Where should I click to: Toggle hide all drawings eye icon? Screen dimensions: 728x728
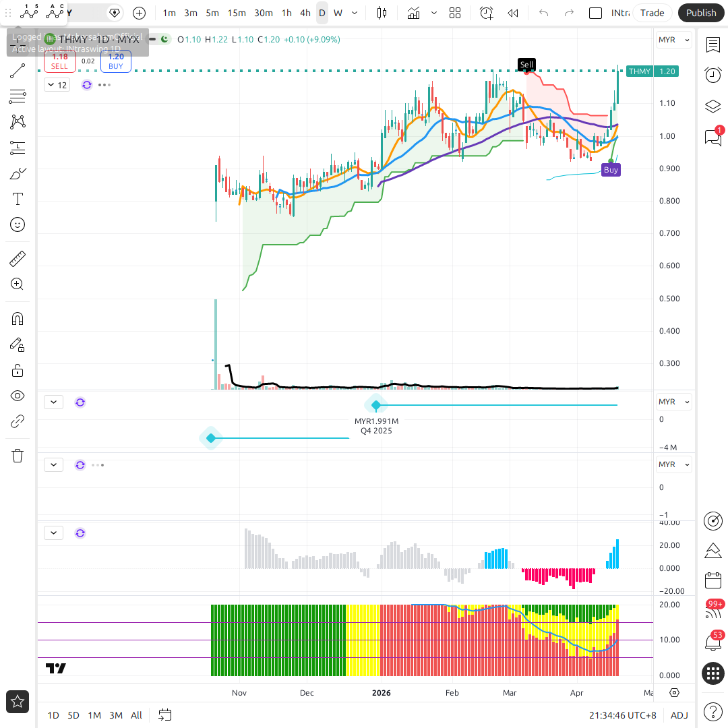pos(18,396)
